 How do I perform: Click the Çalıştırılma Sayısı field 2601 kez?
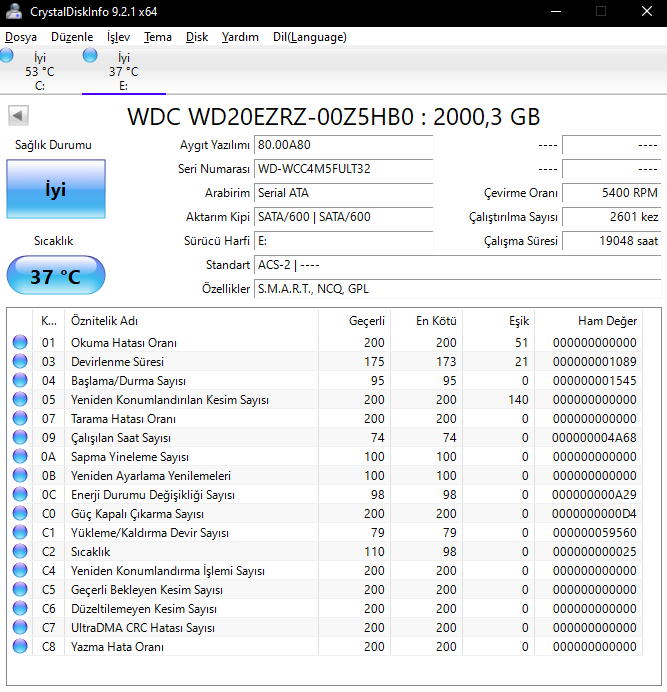tap(611, 217)
